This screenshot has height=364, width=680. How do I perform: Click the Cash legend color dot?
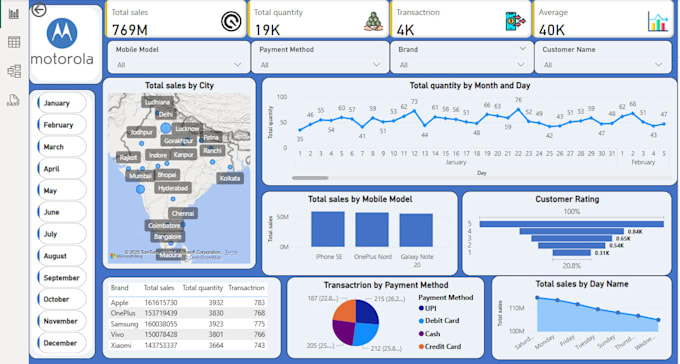pos(421,334)
